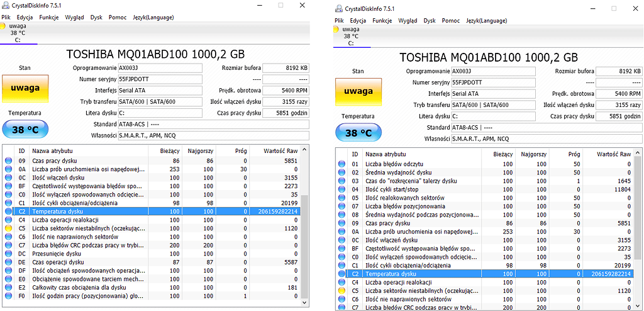The height and width of the screenshot is (311, 644).
Task: Open Plik menu in left window
Action: pos(6,17)
